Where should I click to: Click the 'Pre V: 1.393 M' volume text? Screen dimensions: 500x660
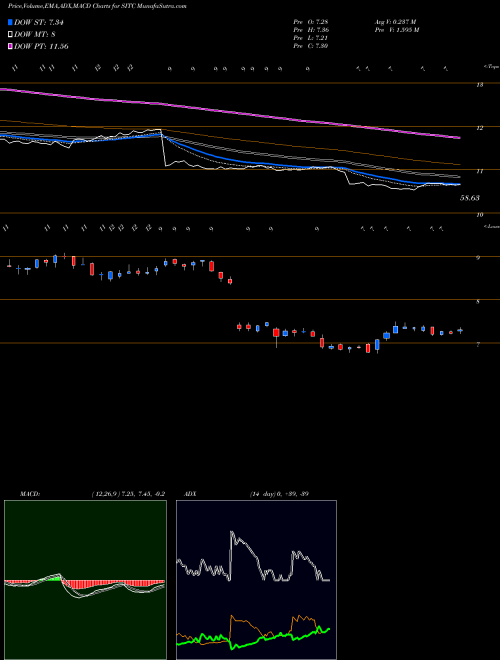pyautogui.click(x=396, y=30)
